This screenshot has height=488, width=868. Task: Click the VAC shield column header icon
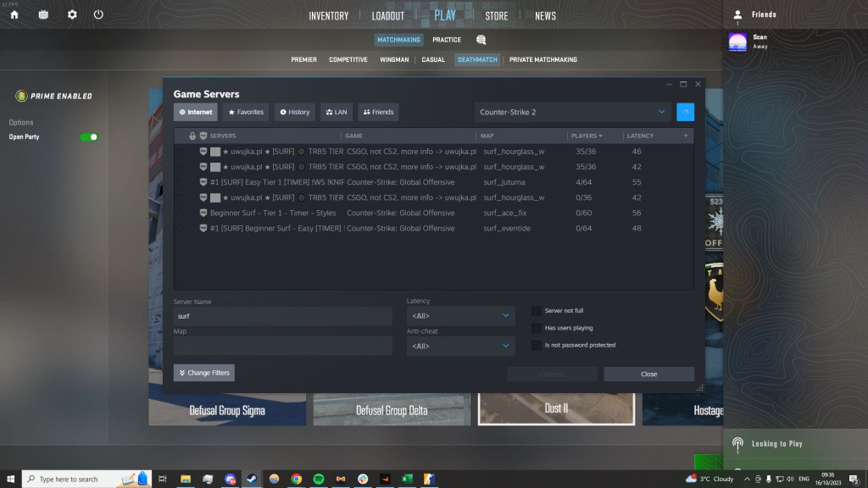[x=203, y=136]
